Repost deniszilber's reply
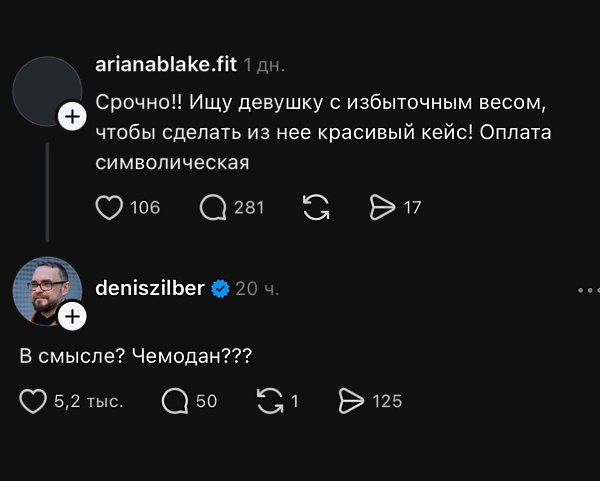This screenshot has width=600, height=481. point(270,401)
